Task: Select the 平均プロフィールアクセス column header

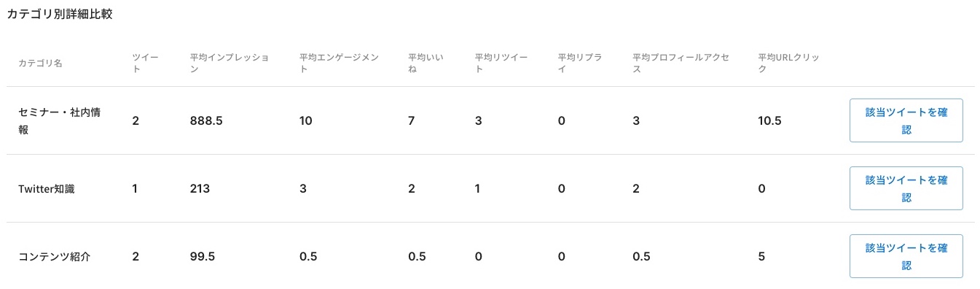Action: tap(681, 63)
